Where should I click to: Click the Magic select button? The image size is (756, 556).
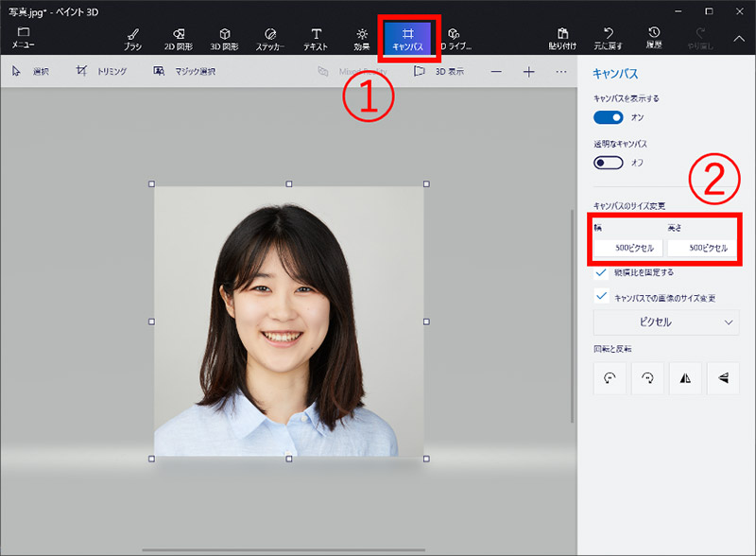(184, 72)
